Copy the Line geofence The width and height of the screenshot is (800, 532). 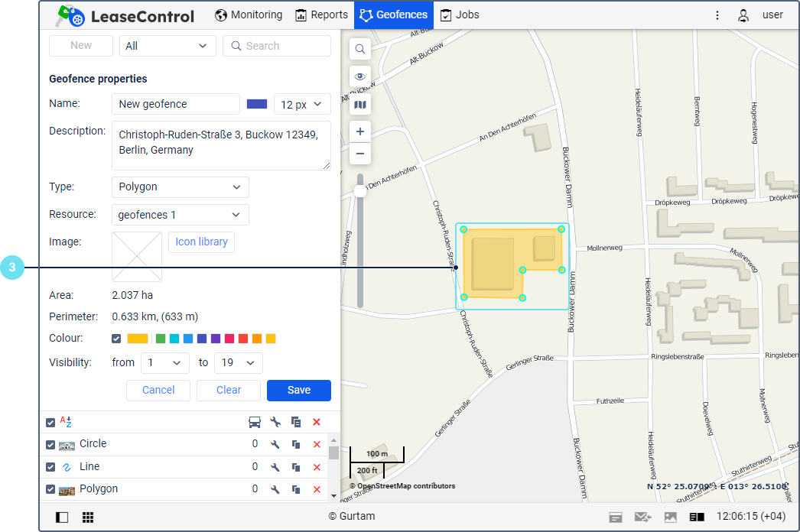tap(295, 467)
